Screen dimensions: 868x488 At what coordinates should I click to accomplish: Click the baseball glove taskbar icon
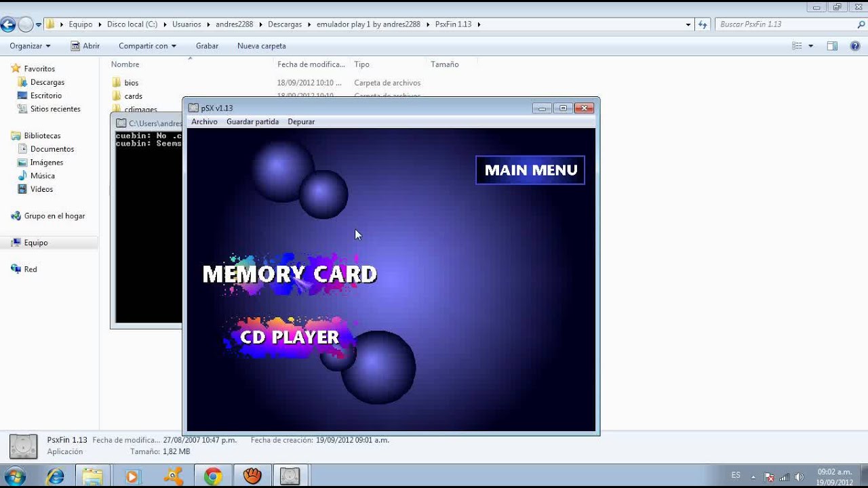click(252, 476)
